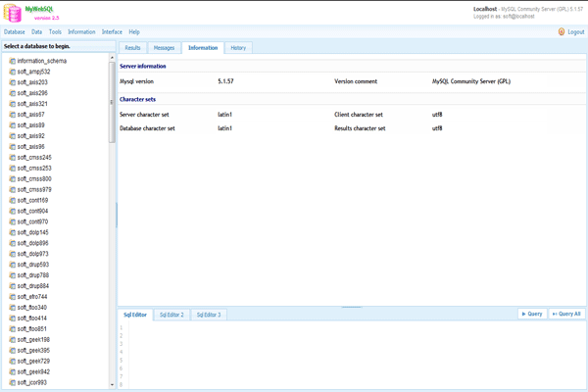Click the soft_cmss245 database icon
This screenshot has height=392, width=588.
point(13,157)
